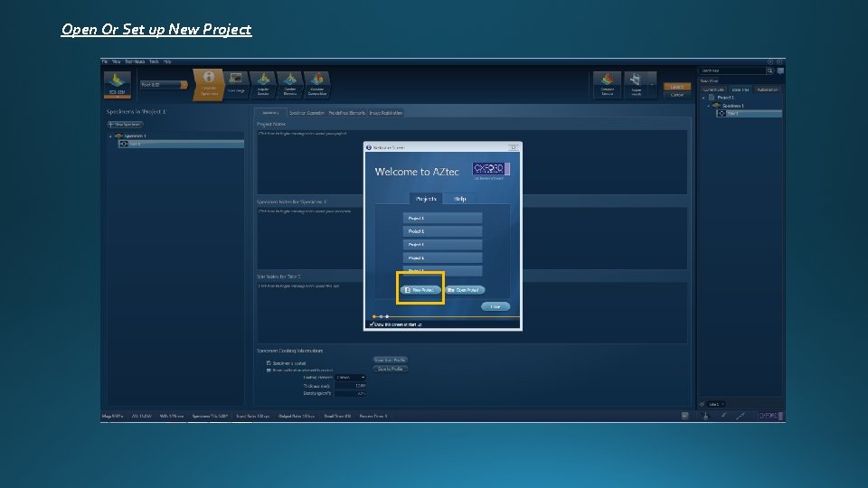Open the Calculate Composition step
Viewport: 868px width, 488px height.
pyautogui.click(x=316, y=84)
